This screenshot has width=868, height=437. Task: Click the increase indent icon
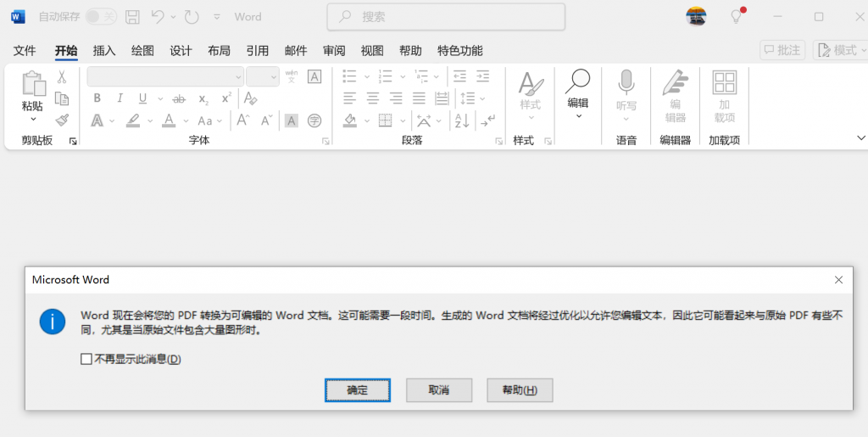click(x=482, y=76)
